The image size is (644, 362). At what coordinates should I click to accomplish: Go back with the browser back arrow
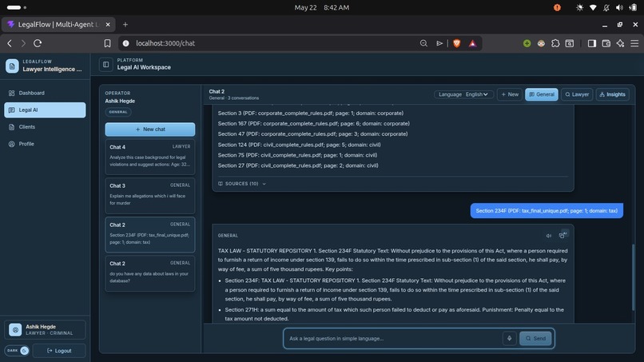coord(10,43)
